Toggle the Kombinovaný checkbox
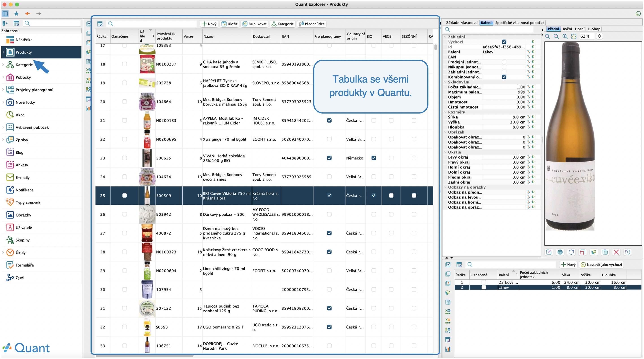The image size is (644, 359). (504, 77)
